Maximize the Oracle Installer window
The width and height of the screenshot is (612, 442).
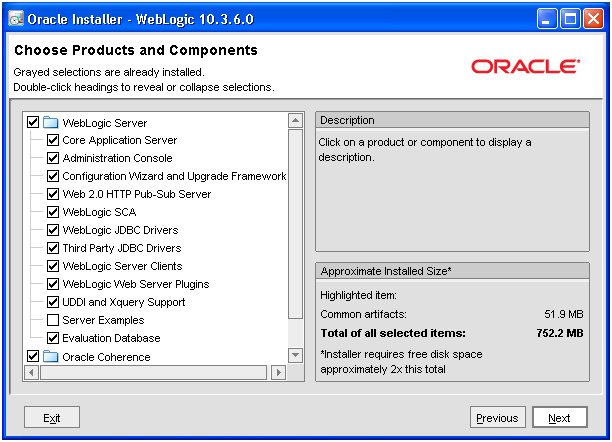click(x=570, y=19)
